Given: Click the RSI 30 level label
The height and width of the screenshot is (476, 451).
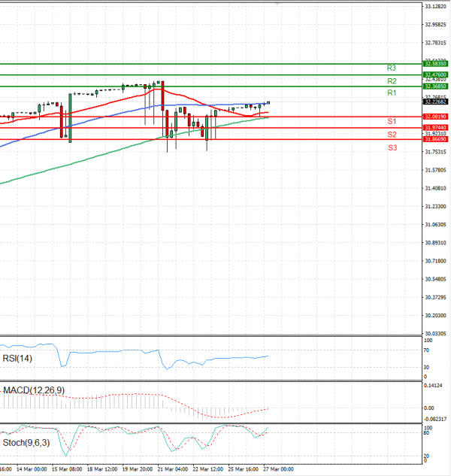Looking at the screenshot, I should tap(426, 367).
